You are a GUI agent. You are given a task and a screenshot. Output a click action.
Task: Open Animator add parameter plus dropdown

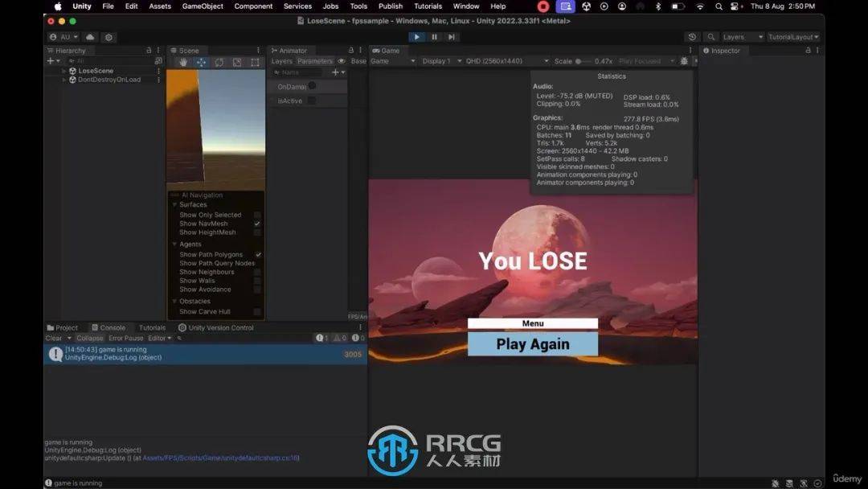click(338, 72)
